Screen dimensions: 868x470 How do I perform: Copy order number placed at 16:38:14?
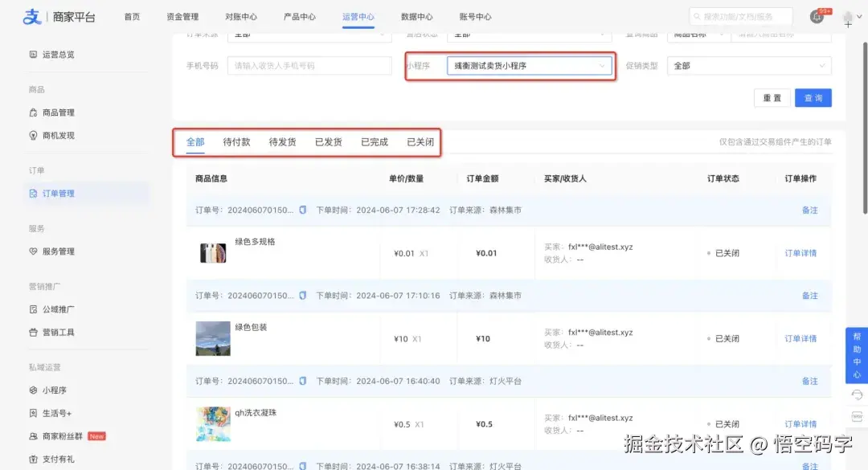pos(303,466)
